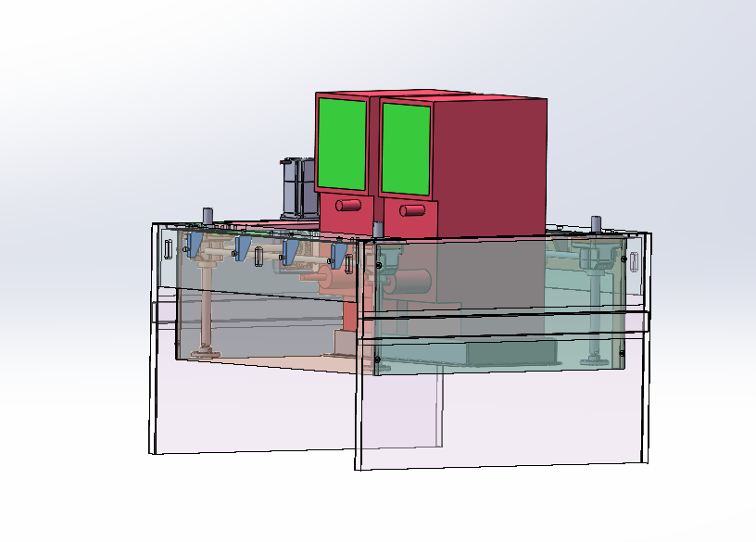Select the dark rectangular tray at enclosure bottom
Viewport: 756px width, 542px height.
(x=511, y=352)
